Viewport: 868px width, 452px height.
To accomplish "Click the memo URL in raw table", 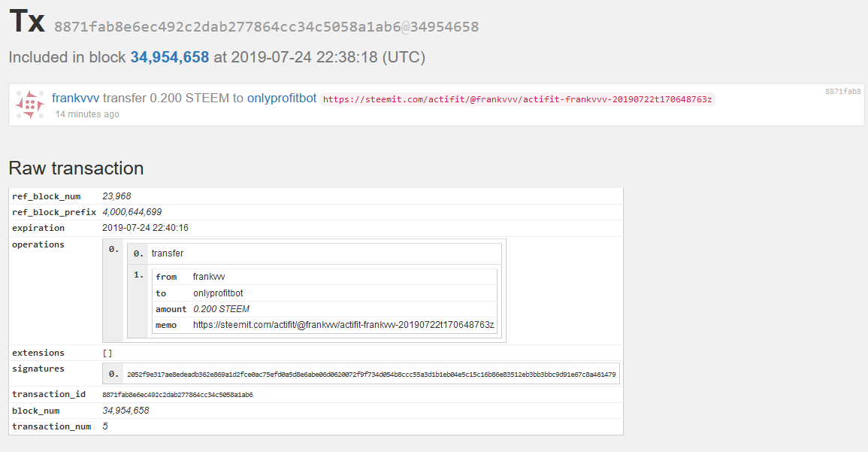I will coord(343,325).
